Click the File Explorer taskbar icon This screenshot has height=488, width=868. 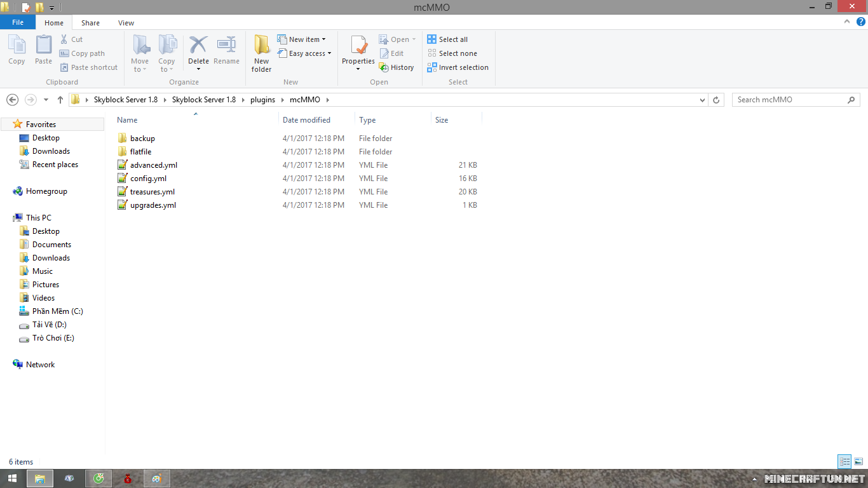pyautogui.click(x=39, y=478)
